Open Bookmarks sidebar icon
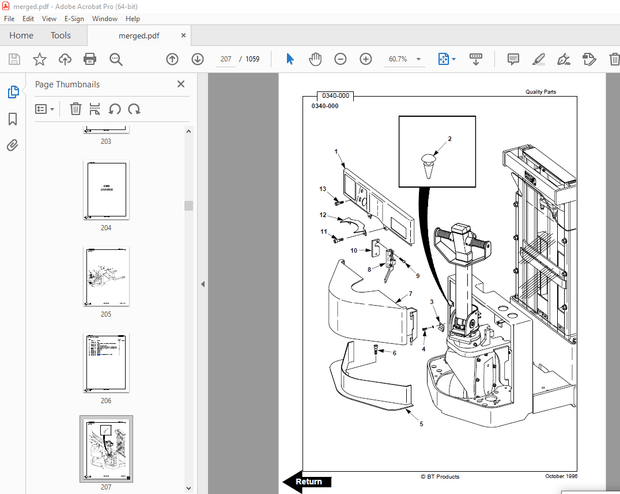This screenshot has height=494, width=620. [x=13, y=119]
